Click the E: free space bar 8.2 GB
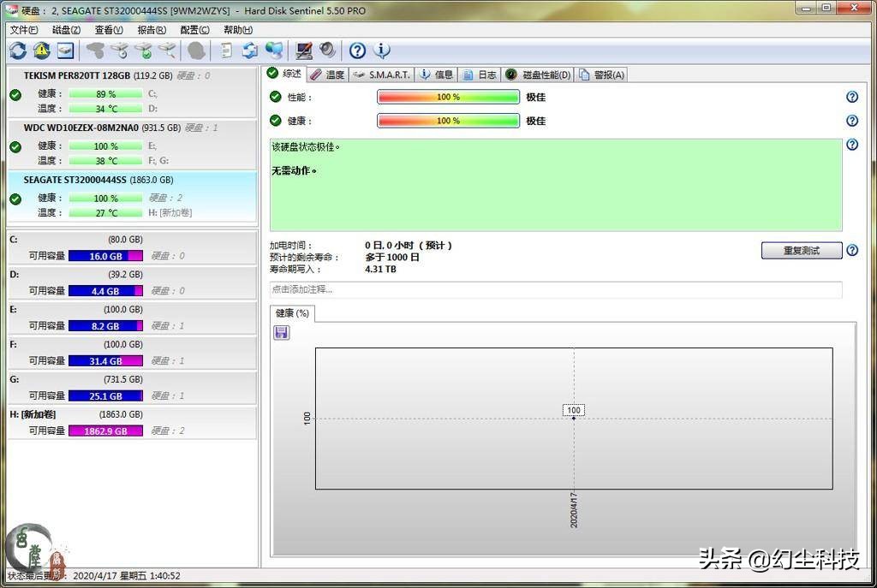877x588 pixels. pos(105,326)
